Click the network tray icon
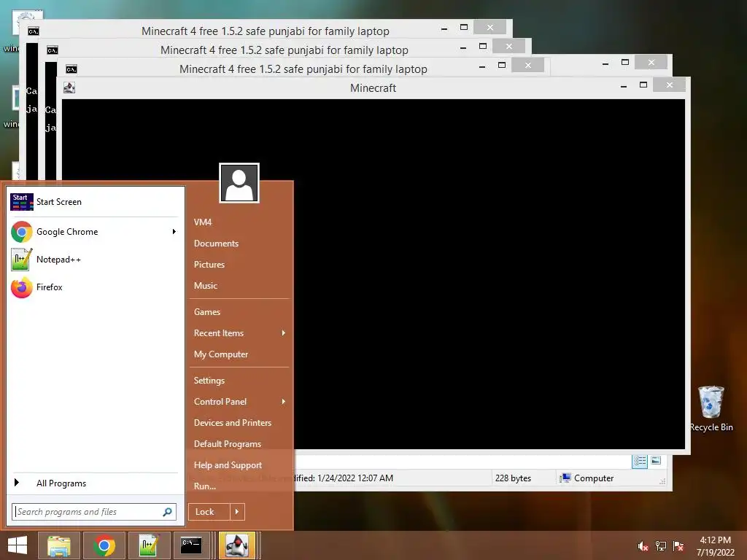The image size is (747, 560). 661,546
